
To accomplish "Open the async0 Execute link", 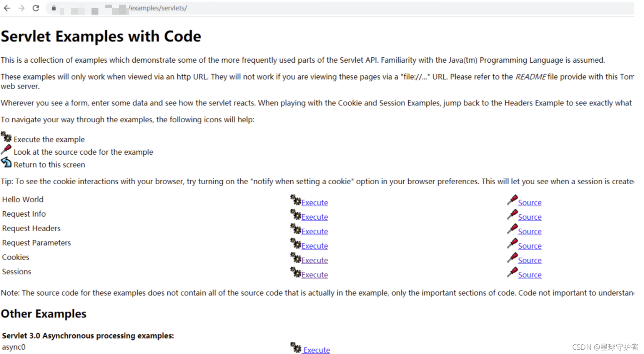I will click(x=316, y=350).
